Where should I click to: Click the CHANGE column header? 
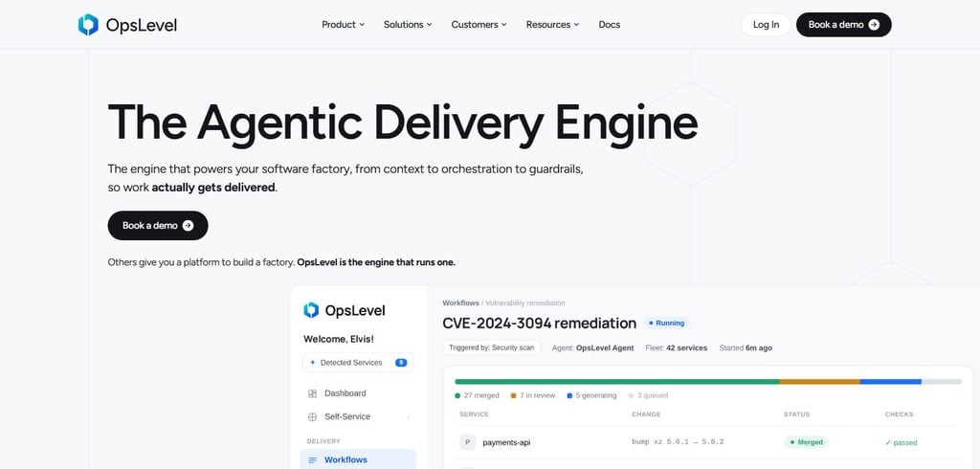coord(646,414)
